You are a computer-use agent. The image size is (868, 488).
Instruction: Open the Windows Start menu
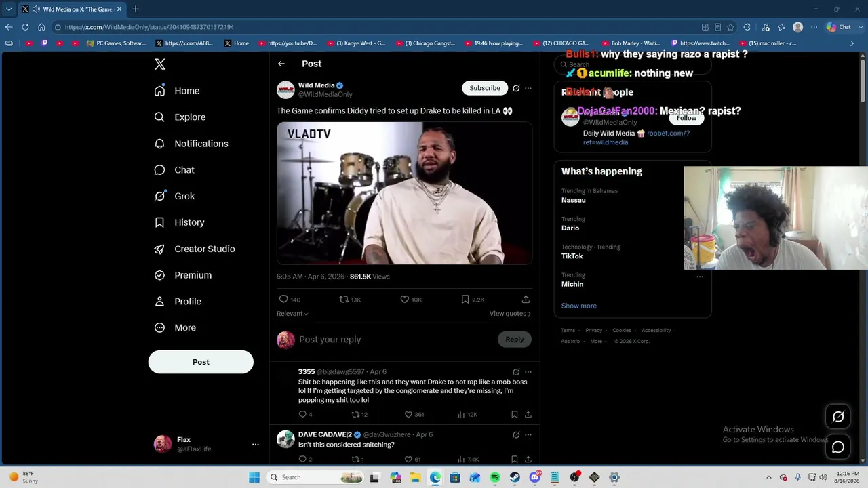tap(254, 477)
